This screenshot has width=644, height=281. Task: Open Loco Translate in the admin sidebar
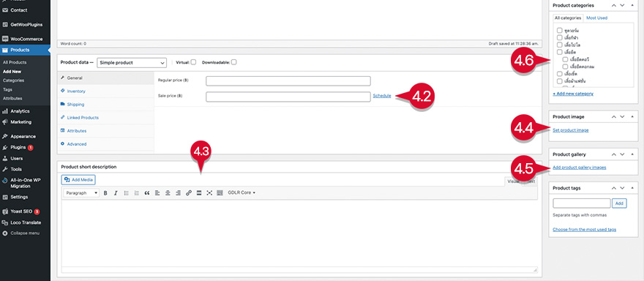coord(25,222)
